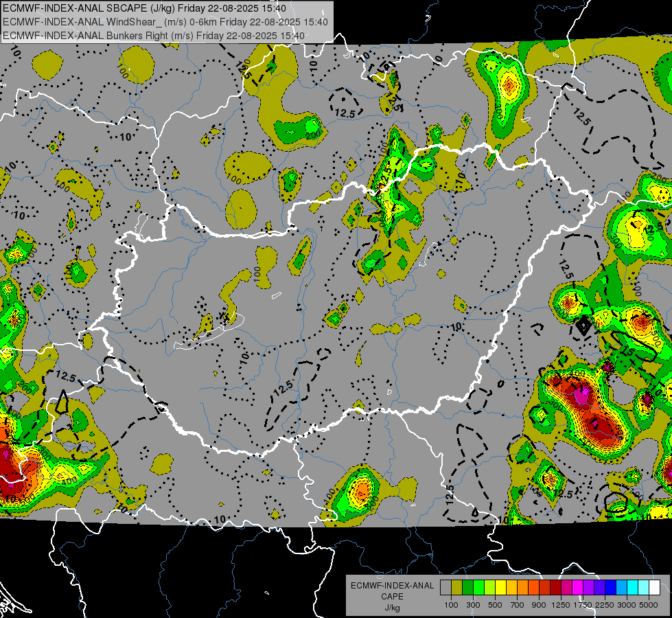This screenshot has height=618, width=672.
Task: Select the gray swatch in the CAPE legend
Action: point(445,587)
